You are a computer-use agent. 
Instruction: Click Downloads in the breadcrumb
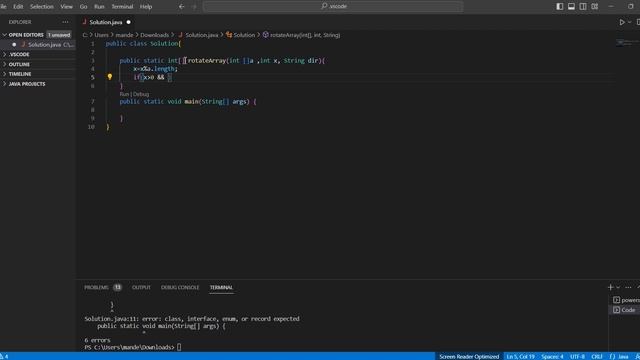(154, 35)
